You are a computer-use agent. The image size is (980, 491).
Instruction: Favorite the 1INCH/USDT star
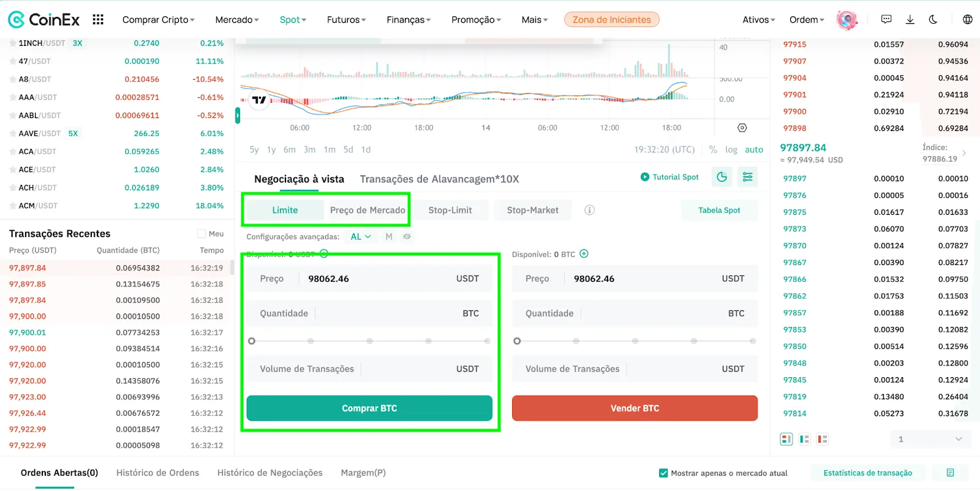[x=12, y=43]
